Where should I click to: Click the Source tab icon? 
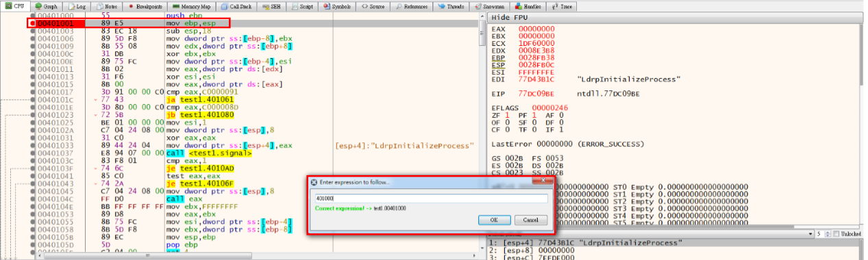[364, 6]
